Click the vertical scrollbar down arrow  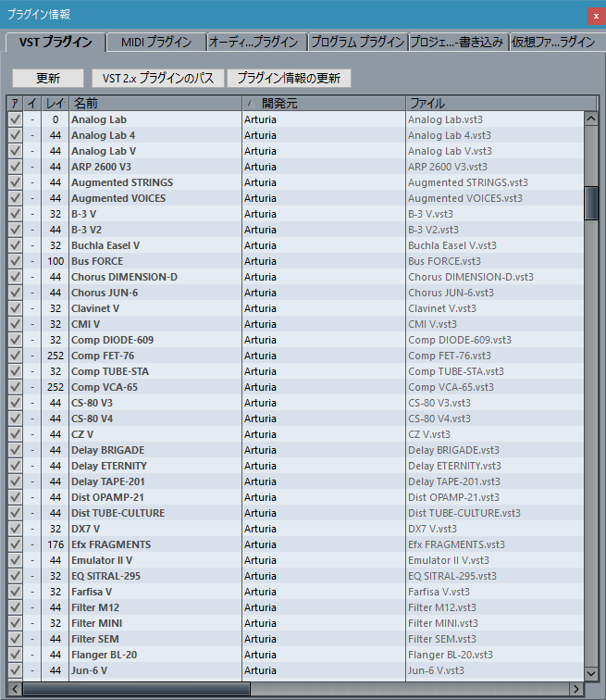[x=591, y=673]
